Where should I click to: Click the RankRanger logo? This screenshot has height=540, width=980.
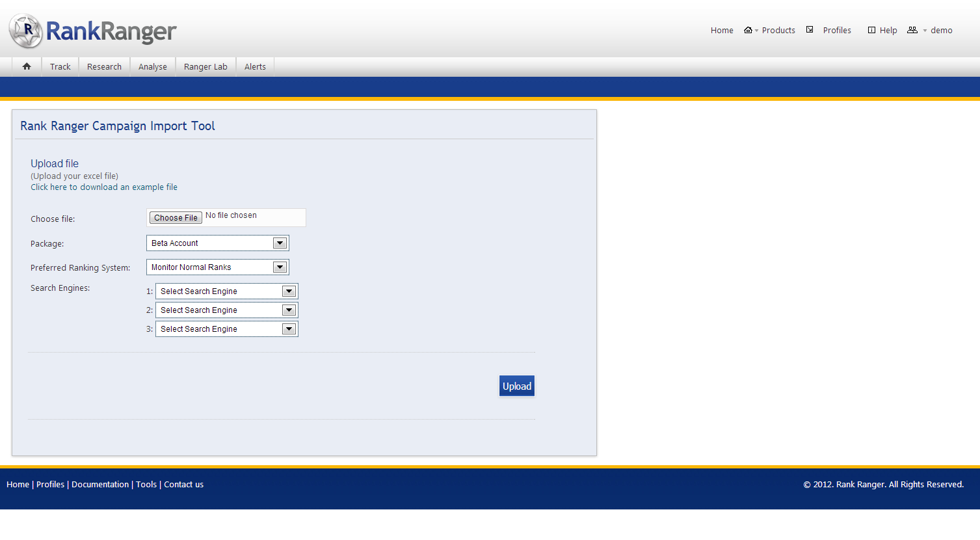[x=93, y=31]
